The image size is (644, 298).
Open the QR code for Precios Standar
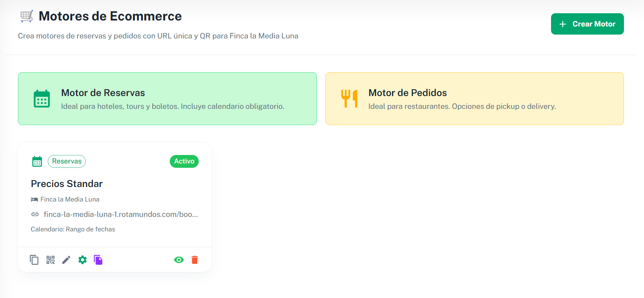point(50,260)
